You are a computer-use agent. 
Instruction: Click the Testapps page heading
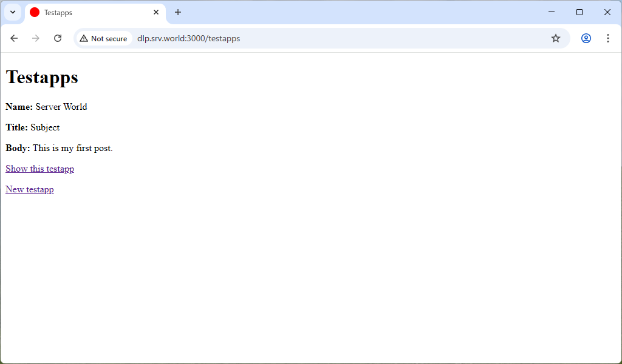(42, 78)
